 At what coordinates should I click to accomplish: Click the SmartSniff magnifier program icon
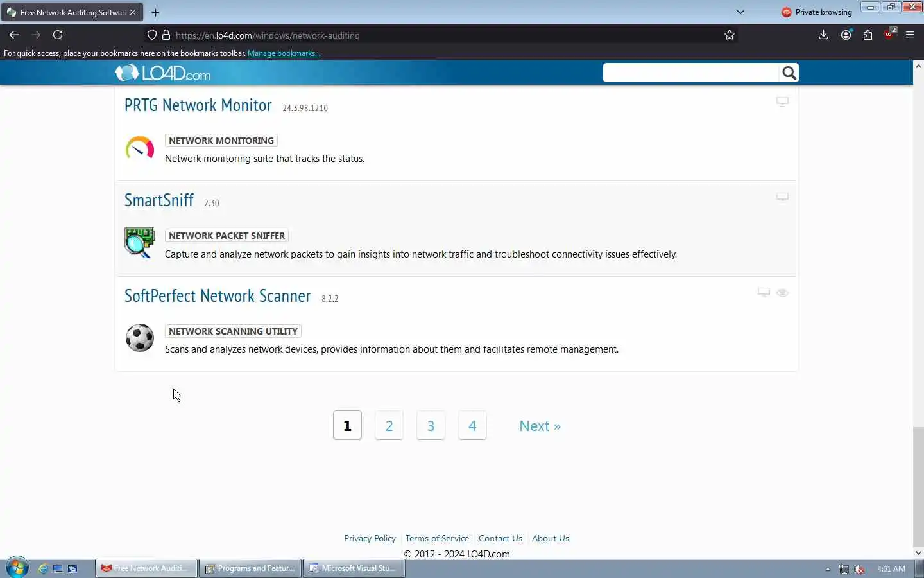click(140, 243)
